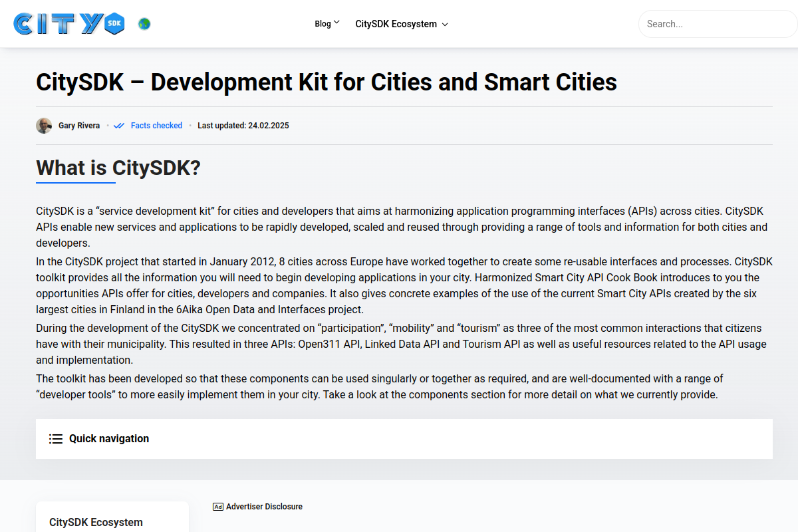Click the CitySDK logo
Image resolution: width=798 pixels, height=532 pixels.
[68, 24]
